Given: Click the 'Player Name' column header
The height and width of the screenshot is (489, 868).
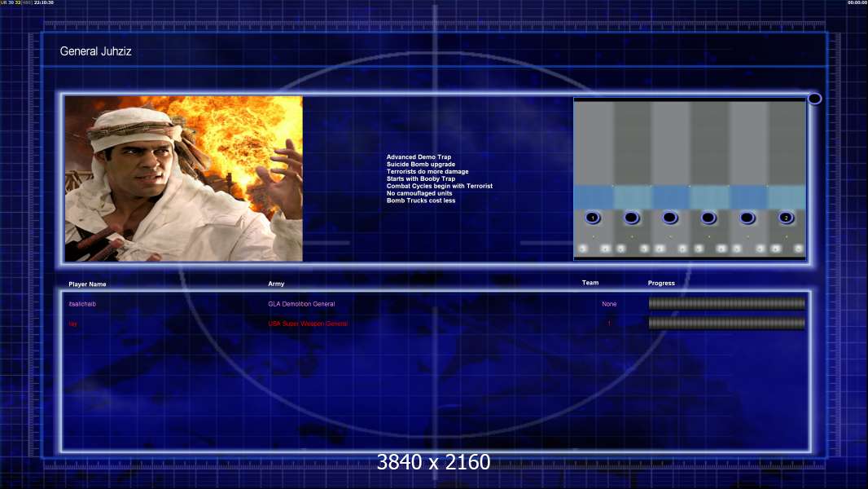Looking at the screenshot, I should pos(87,284).
